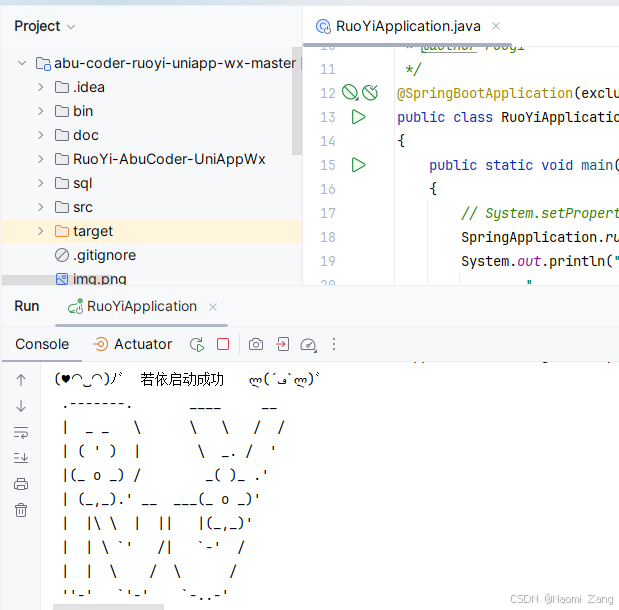
Task: Click the speedometer profiler icon
Action: [x=308, y=344]
